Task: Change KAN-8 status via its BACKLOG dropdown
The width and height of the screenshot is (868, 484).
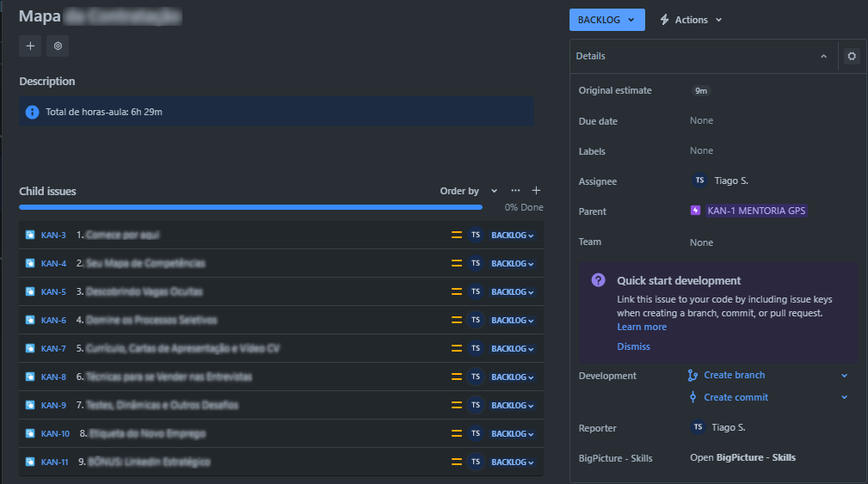Action: [x=513, y=377]
